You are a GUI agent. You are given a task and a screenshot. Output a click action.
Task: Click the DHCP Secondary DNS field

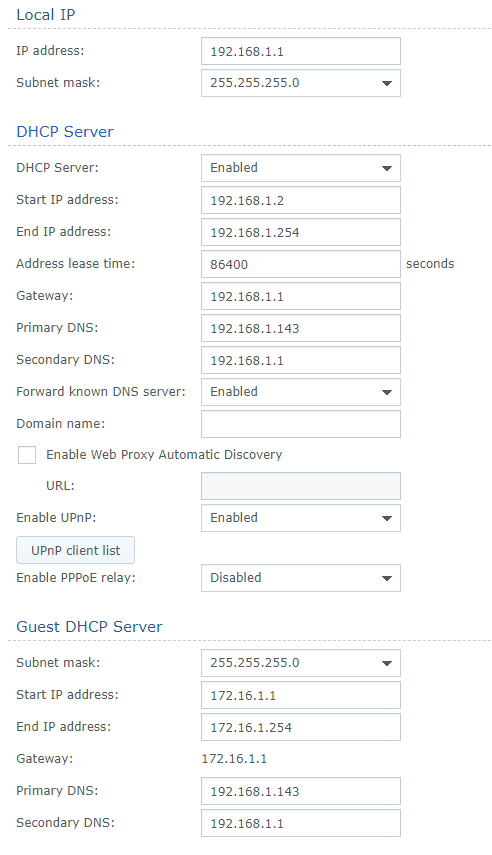pos(301,360)
